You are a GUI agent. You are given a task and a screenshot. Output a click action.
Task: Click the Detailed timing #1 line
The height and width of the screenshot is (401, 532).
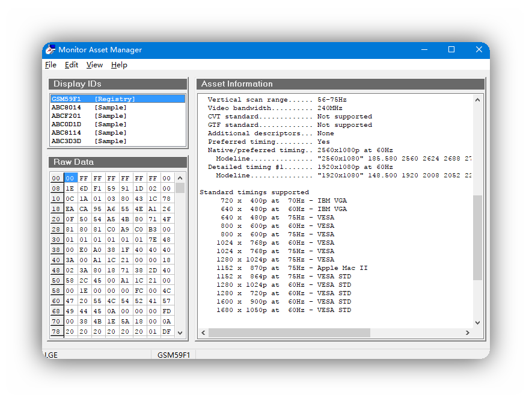click(x=301, y=167)
